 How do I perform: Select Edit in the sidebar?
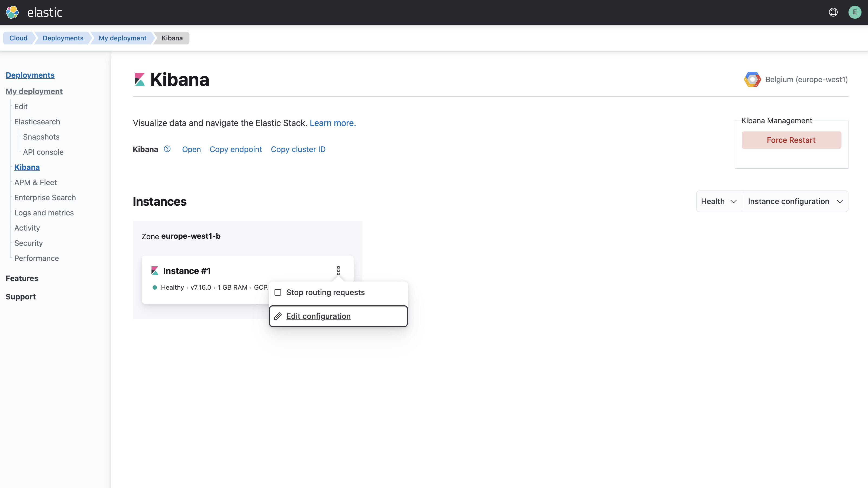[x=21, y=106]
